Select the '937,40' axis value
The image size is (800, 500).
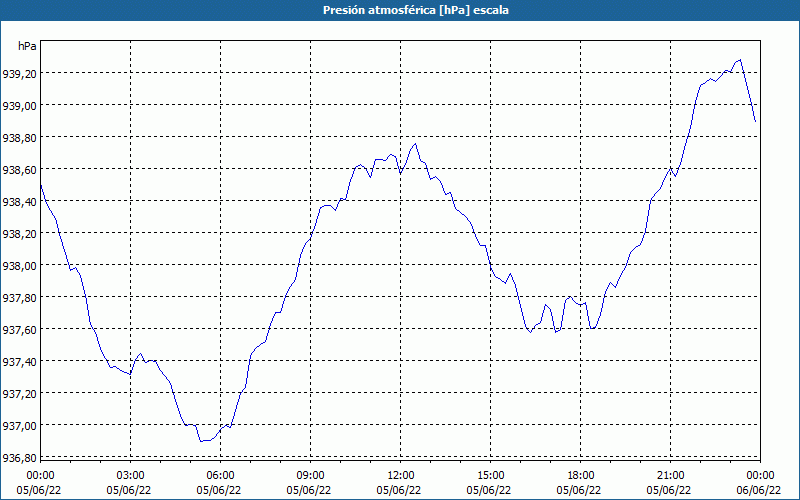pyautogui.click(x=19, y=362)
